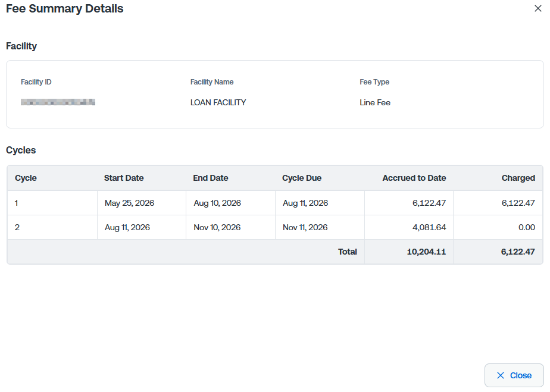Select the blurred Facility ID value
550x392 pixels.
point(58,102)
